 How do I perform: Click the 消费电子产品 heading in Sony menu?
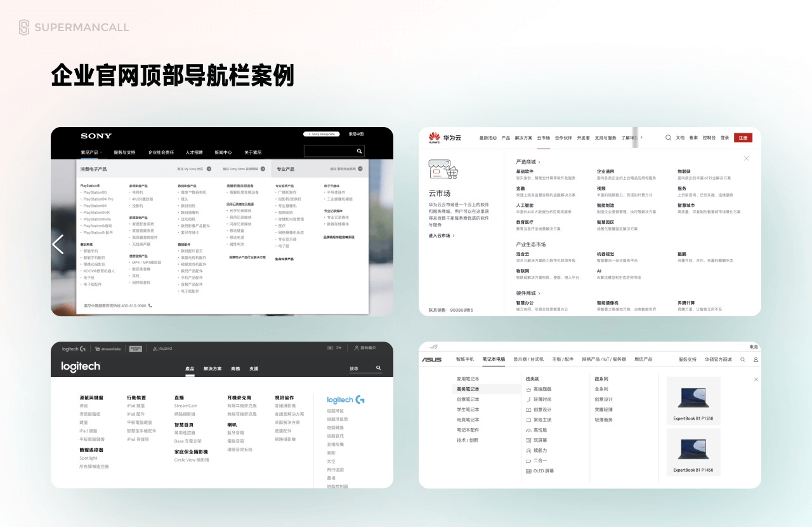(x=93, y=170)
